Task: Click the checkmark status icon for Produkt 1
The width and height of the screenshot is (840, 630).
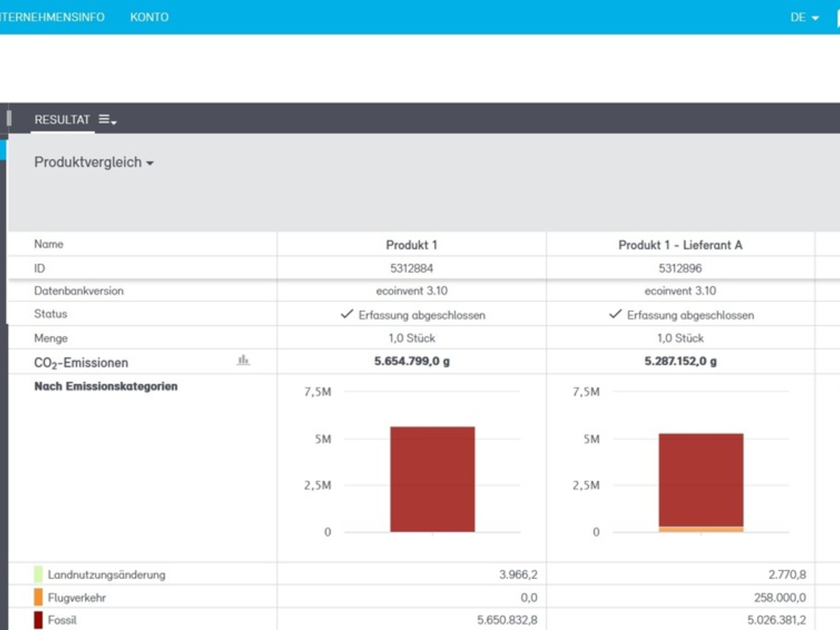Action: point(346,314)
